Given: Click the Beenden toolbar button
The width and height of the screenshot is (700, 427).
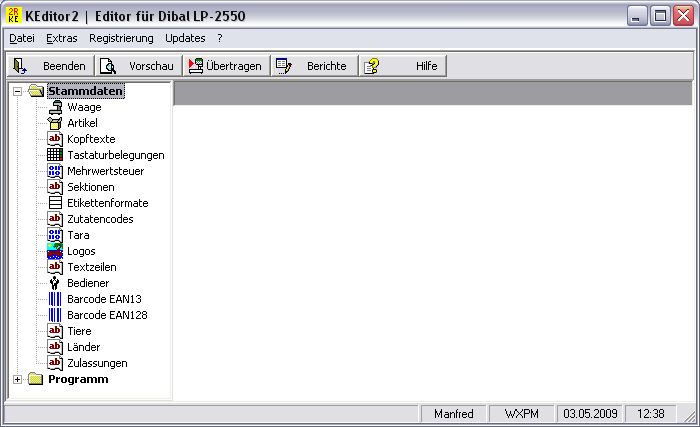Looking at the screenshot, I should coord(50,66).
